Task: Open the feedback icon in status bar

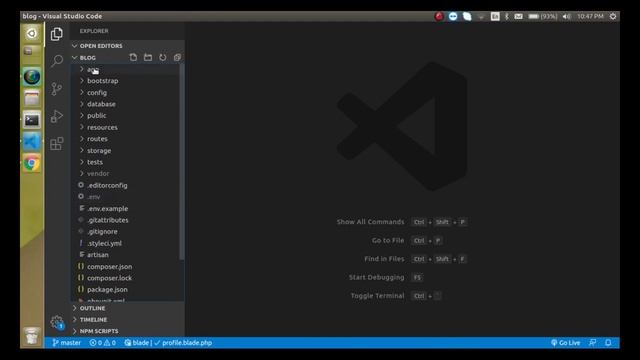Action: coord(593,343)
